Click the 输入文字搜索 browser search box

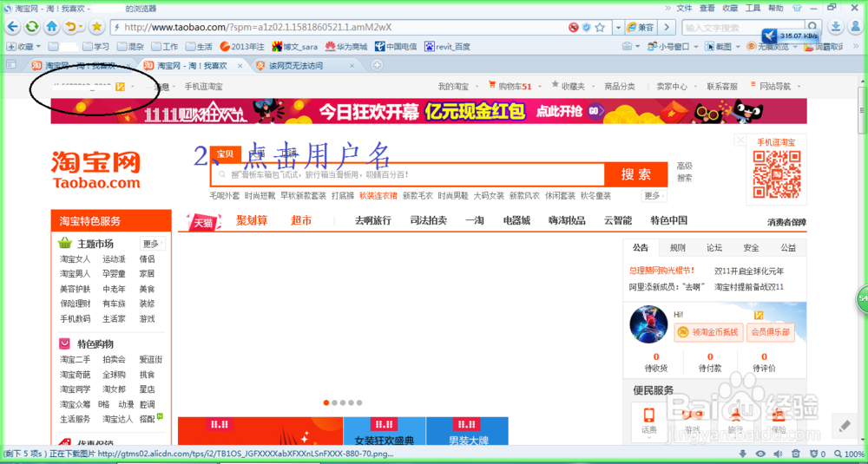pyautogui.click(x=744, y=27)
